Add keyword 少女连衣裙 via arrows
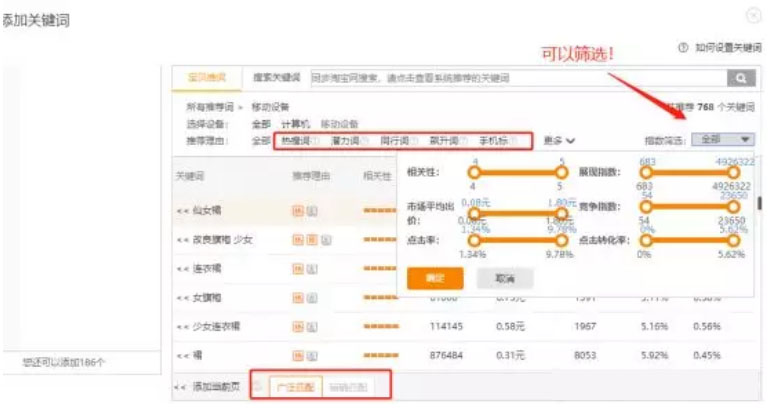This screenshot has height=411, width=772. 183,326
